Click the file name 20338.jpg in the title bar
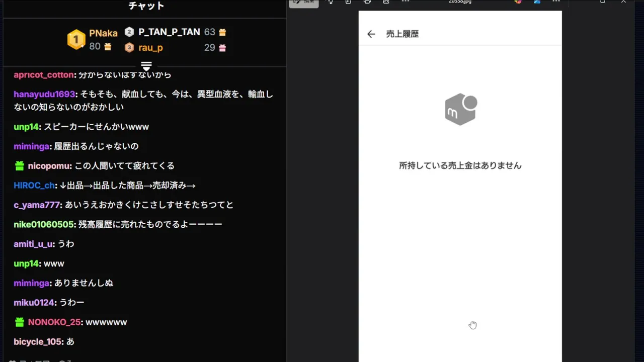This screenshot has height=362, width=644. click(x=460, y=2)
